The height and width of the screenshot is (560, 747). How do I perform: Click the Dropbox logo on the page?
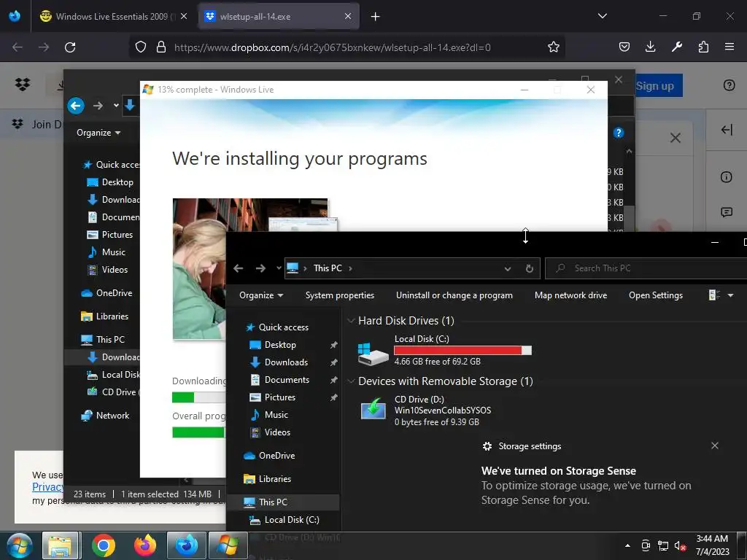(23, 85)
